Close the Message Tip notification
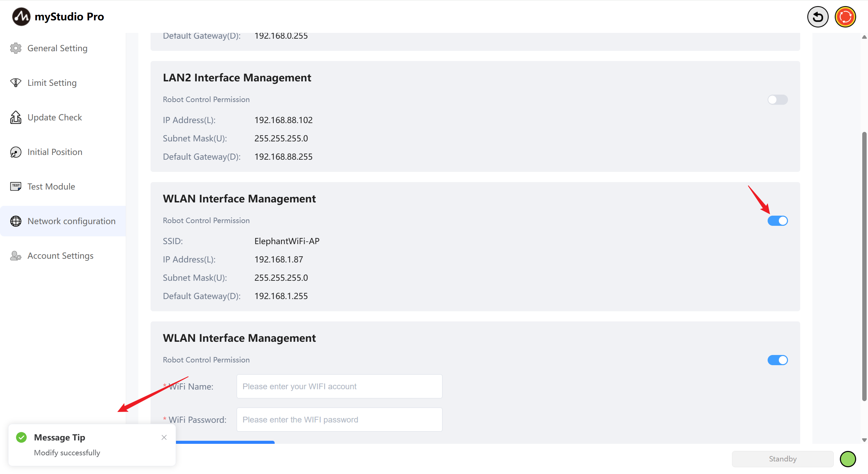The image size is (868, 474). [x=164, y=437]
